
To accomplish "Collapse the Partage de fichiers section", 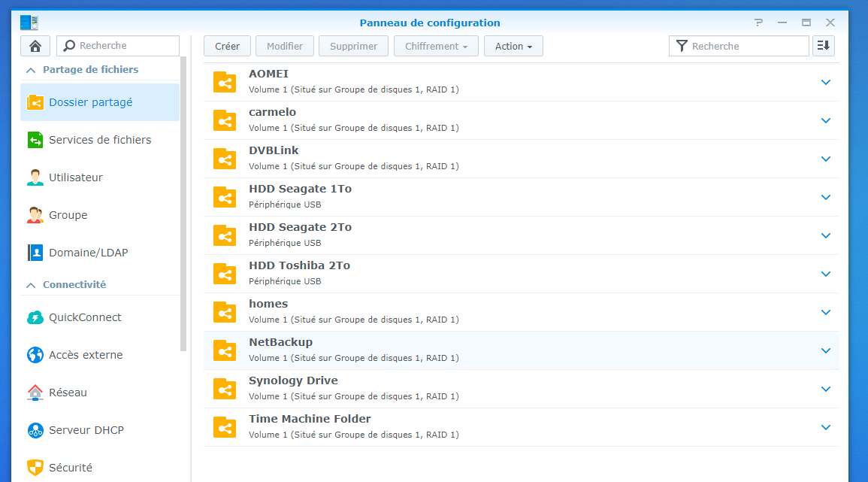I will point(31,70).
